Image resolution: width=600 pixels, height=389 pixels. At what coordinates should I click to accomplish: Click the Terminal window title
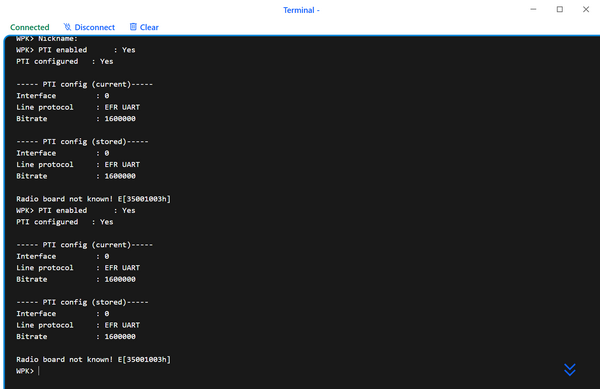coord(301,10)
